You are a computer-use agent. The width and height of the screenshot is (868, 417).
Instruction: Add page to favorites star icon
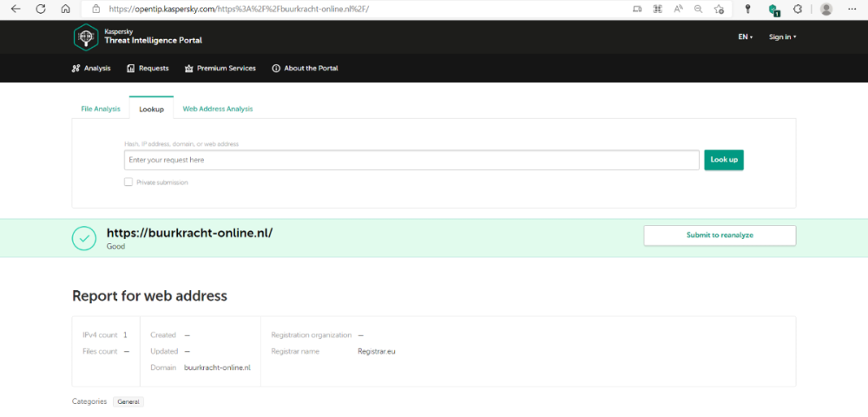719,9
